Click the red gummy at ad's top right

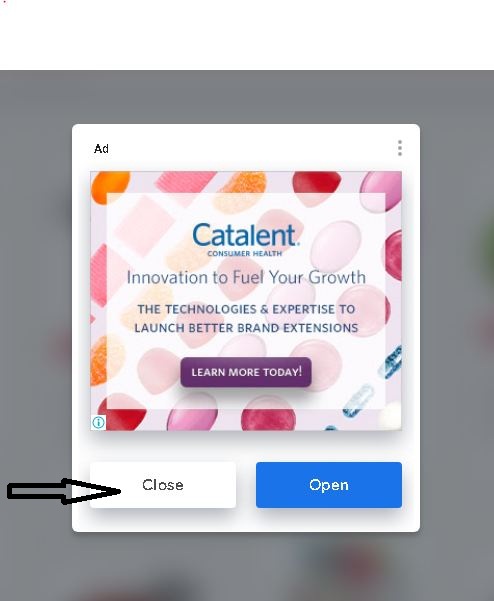click(317, 184)
